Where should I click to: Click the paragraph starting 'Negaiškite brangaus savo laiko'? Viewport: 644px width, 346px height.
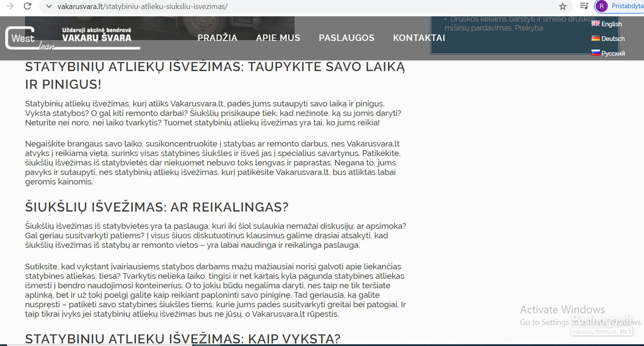(x=212, y=163)
